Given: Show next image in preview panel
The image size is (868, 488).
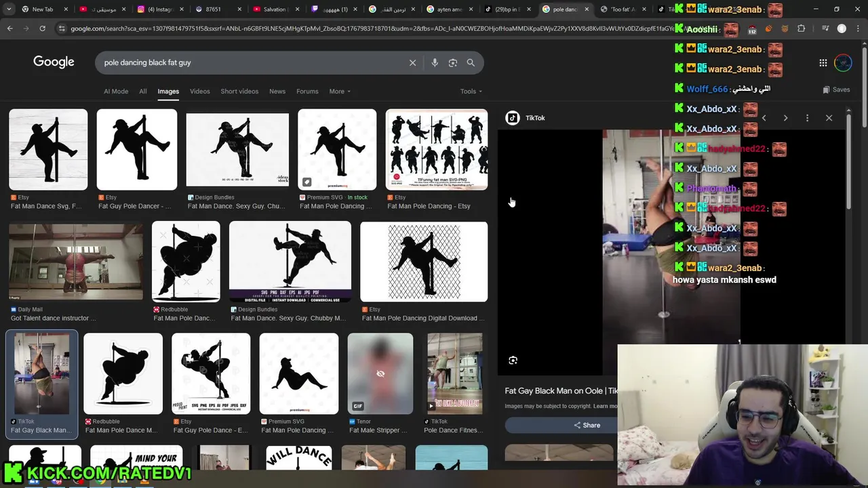Looking at the screenshot, I should 785,118.
